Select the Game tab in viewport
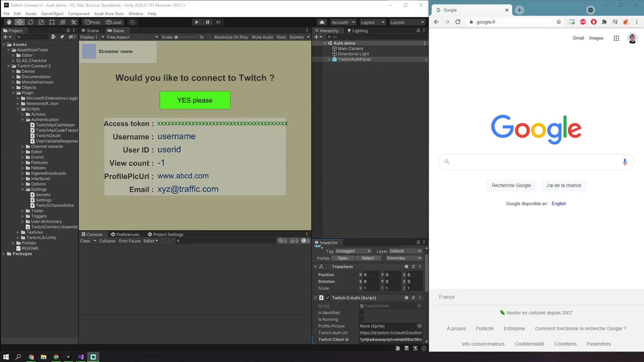The width and height of the screenshot is (644, 362). pos(117,30)
